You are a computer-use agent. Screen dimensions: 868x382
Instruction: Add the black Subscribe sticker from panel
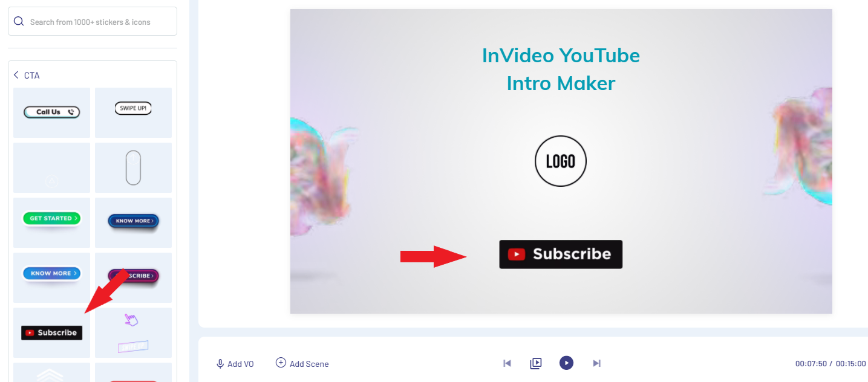click(51, 332)
